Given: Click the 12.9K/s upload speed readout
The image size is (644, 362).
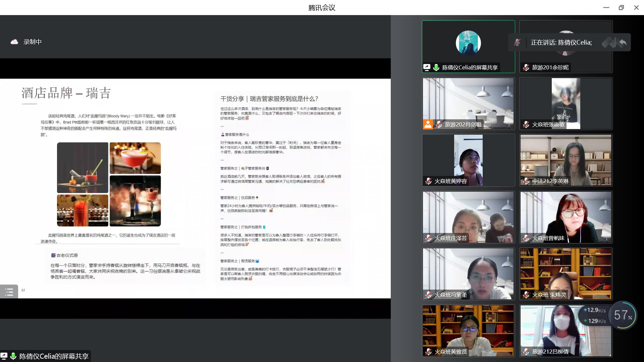Looking at the screenshot, I should 595,310.
